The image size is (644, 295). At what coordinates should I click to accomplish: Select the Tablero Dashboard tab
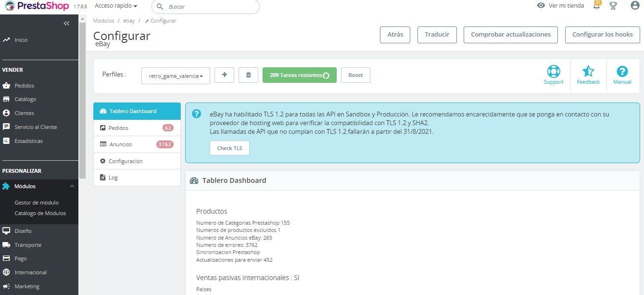pyautogui.click(x=137, y=111)
